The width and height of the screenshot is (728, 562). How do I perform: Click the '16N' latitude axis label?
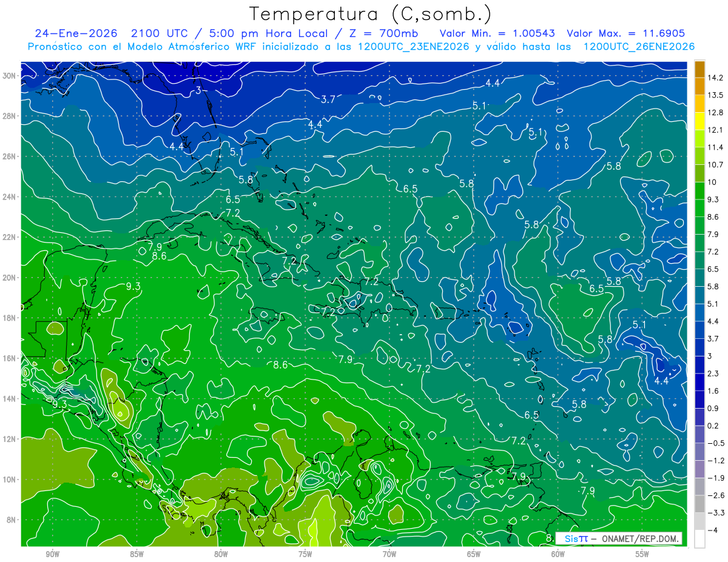click(10, 358)
